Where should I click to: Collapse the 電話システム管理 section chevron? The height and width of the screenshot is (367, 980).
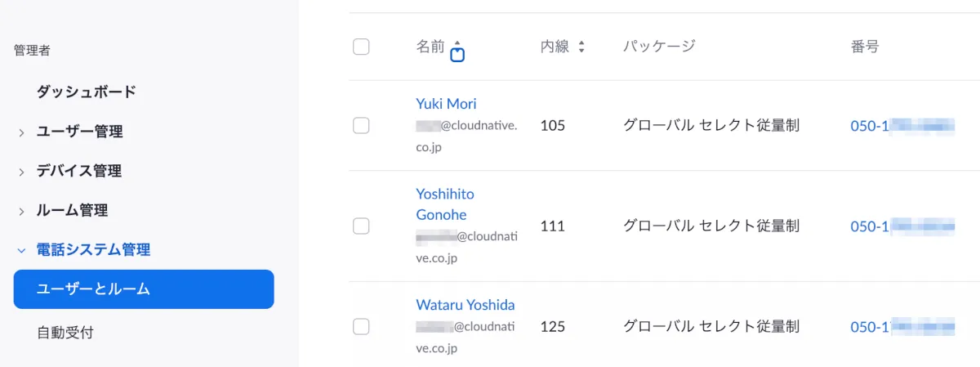[x=21, y=250]
